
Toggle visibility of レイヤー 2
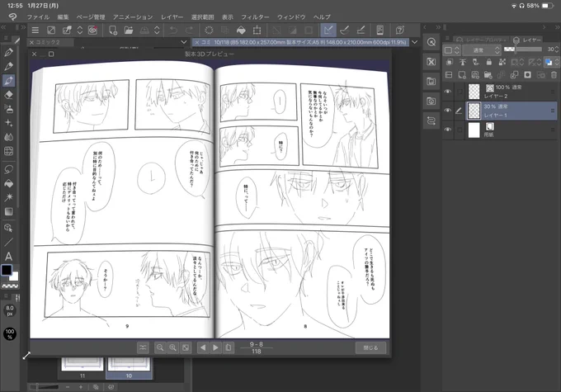coord(448,92)
